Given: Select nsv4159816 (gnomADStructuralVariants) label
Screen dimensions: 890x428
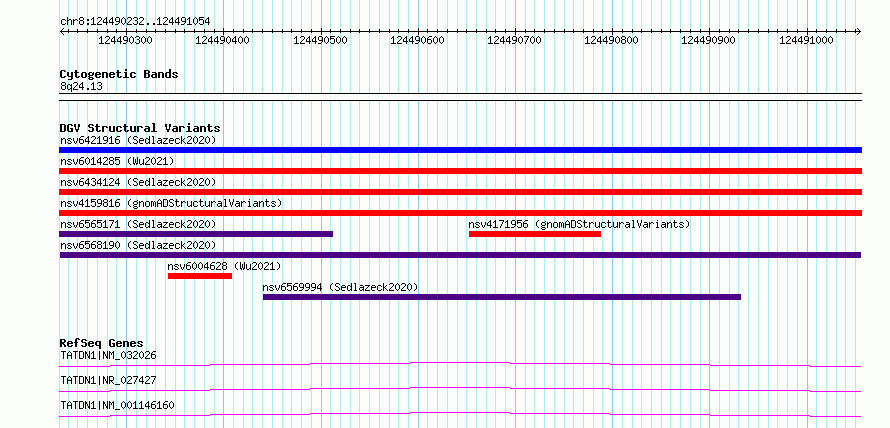Looking at the screenshot, I should [171, 203].
